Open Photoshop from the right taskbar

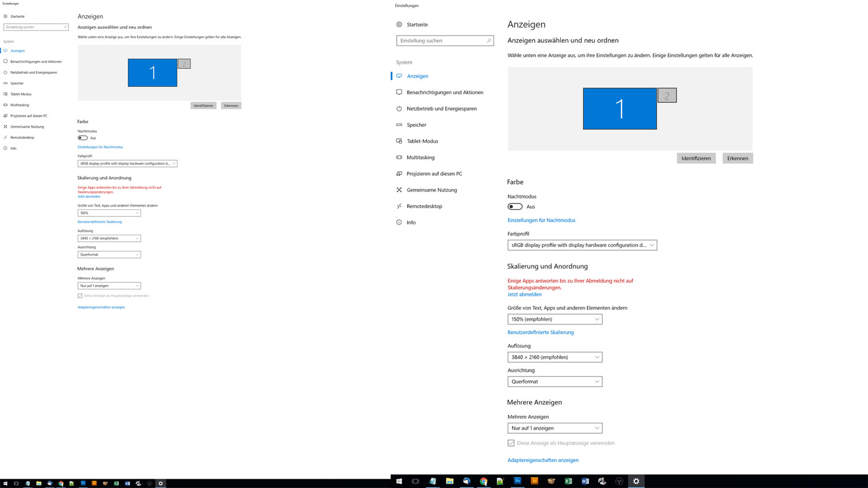pyautogui.click(x=517, y=481)
